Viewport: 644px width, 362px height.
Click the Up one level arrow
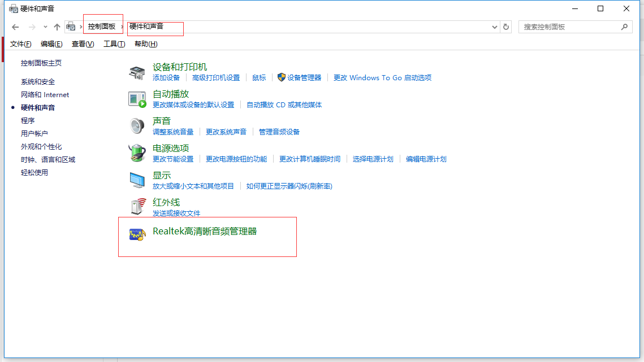[x=57, y=27]
